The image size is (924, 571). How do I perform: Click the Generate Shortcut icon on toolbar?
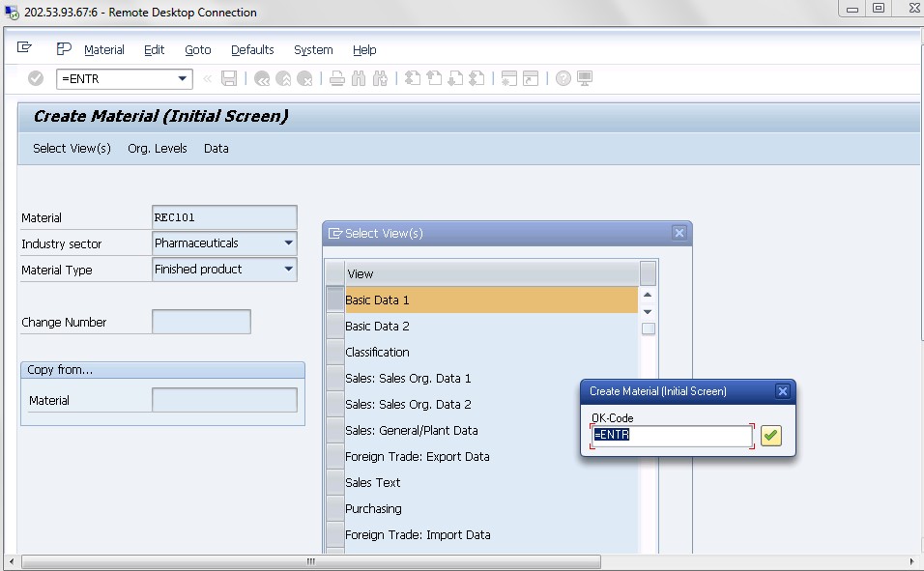point(528,78)
